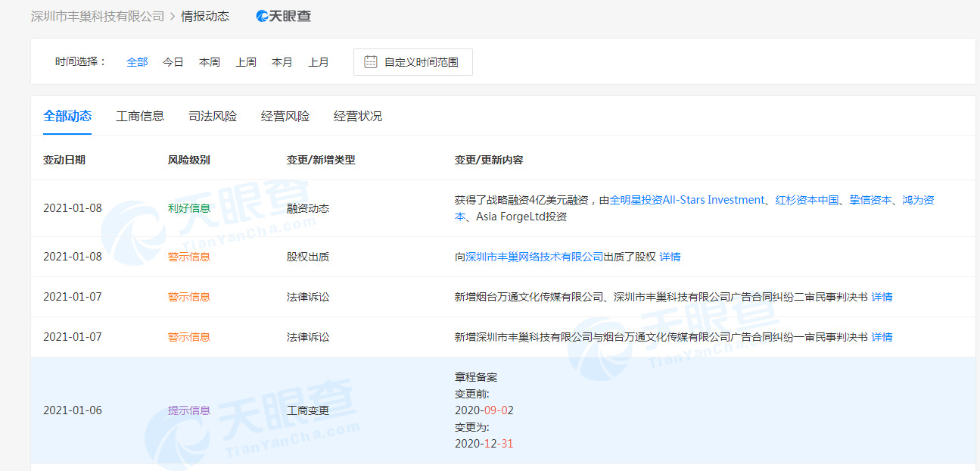980x471 pixels.
Task: Click 变更/更新内容 column header
Action: point(489,160)
